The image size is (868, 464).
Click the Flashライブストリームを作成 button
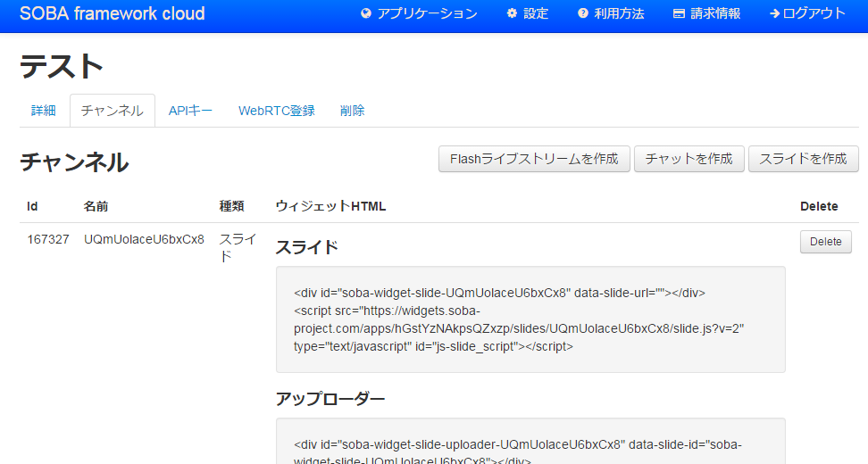[x=534, y=159]
